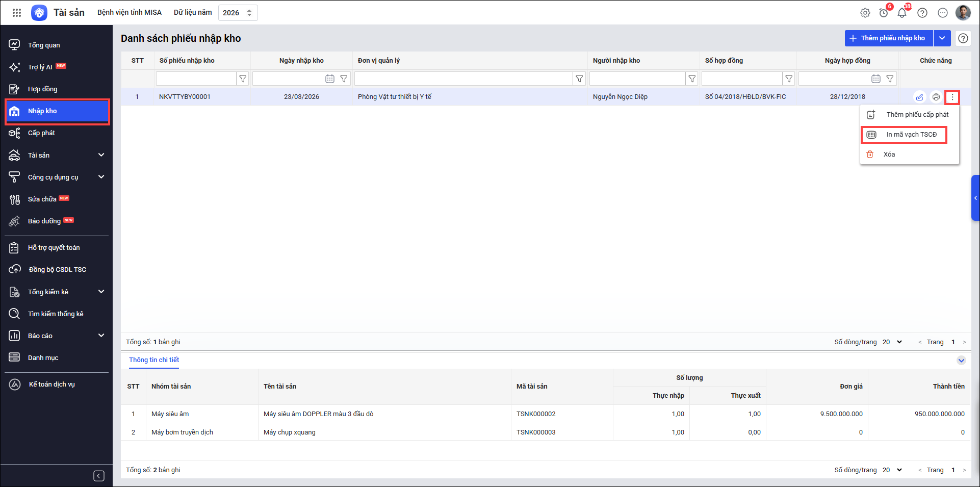Screen dimensions: 980x487
Task: Collapse the sidebar using bottom arrow icon
Action: tap(99, 476)
